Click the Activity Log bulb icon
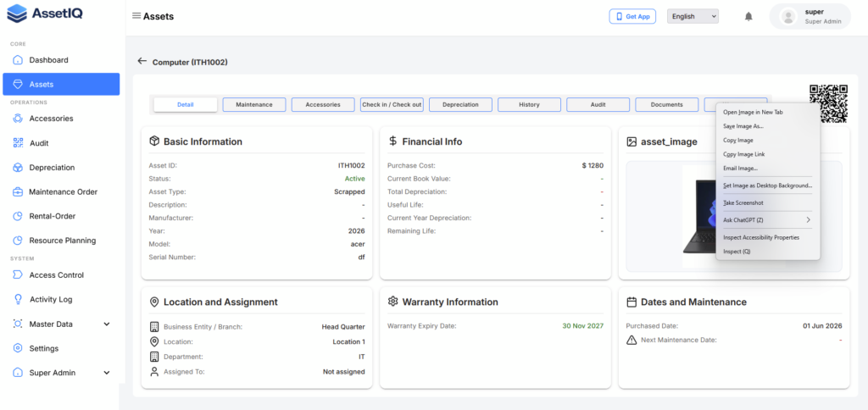This screenshot has height=410, width=868. (18, 299)
